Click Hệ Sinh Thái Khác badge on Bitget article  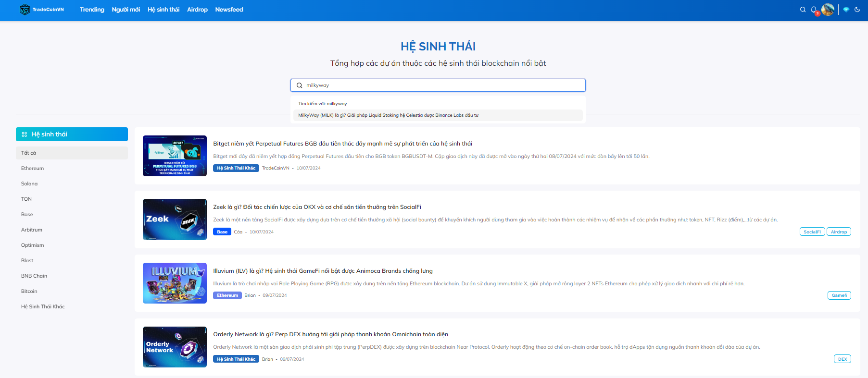(x=236, y=168)
